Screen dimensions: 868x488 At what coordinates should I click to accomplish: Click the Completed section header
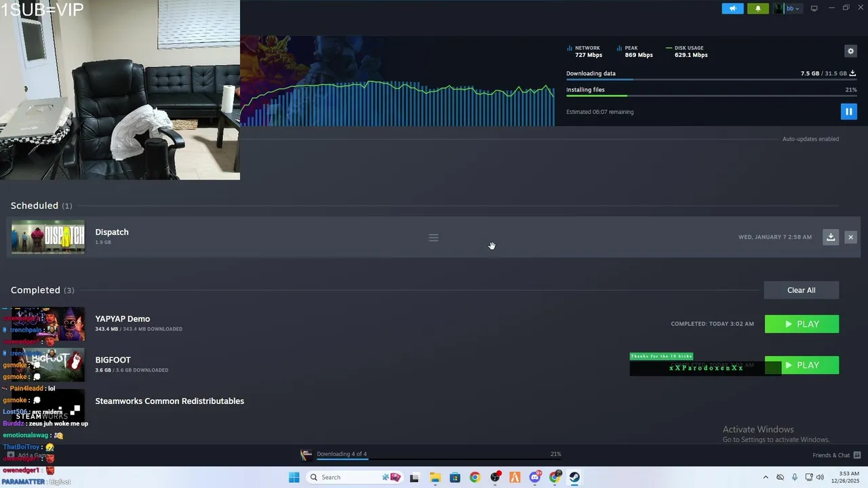coord(42,290)
